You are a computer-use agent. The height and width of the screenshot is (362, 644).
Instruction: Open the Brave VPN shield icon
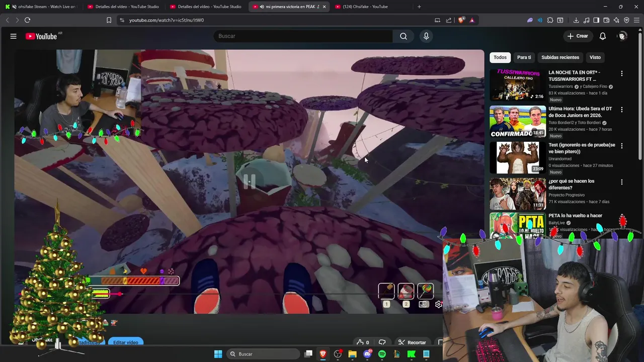point(626,20)
